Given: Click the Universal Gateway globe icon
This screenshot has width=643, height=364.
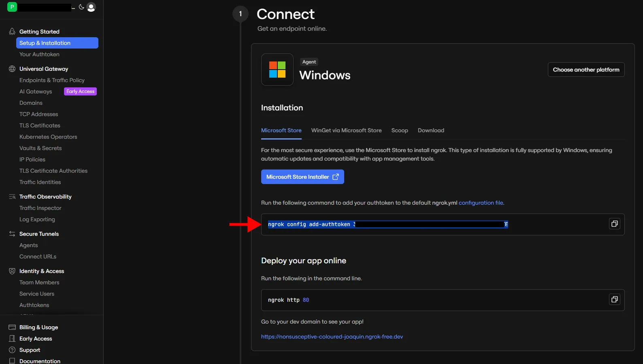Looking at the screenshot, I should click(12, 69).
